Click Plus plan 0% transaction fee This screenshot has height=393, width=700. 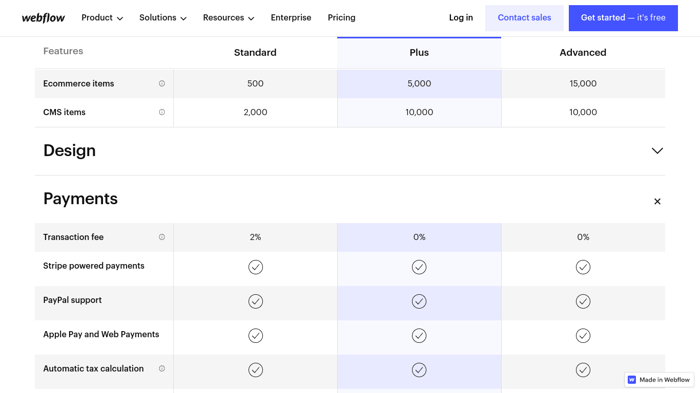(419, 237)
